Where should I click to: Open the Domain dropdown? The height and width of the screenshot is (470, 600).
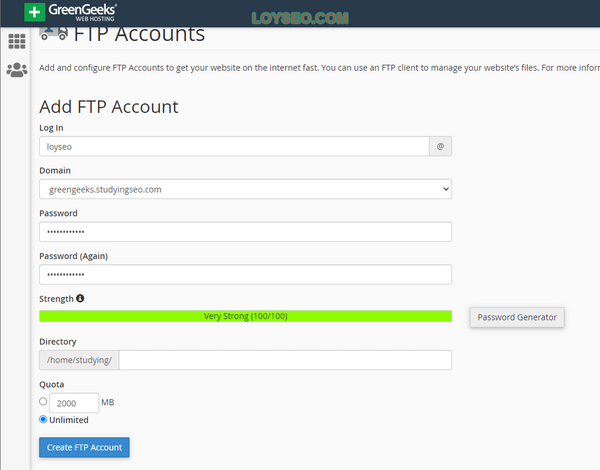(x=245, y=189)
